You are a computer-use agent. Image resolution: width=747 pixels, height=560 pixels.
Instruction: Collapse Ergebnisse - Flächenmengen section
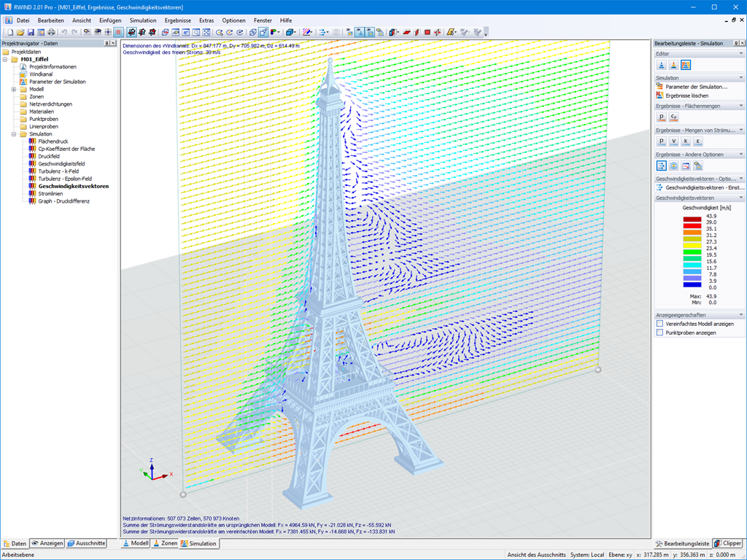(x=741, y=106)
